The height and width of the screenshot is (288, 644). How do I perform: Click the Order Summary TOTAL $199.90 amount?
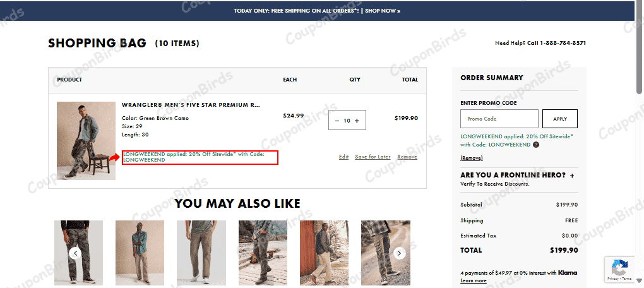564,250
